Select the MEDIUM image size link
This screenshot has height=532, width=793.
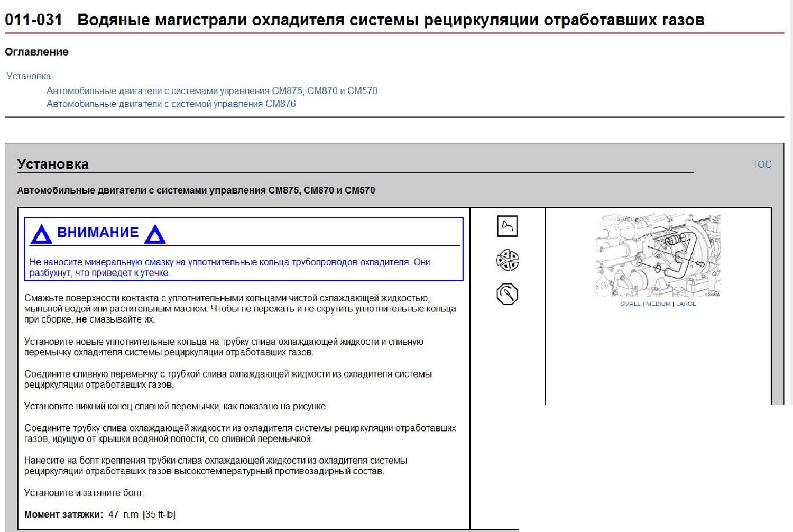(658, 304)
